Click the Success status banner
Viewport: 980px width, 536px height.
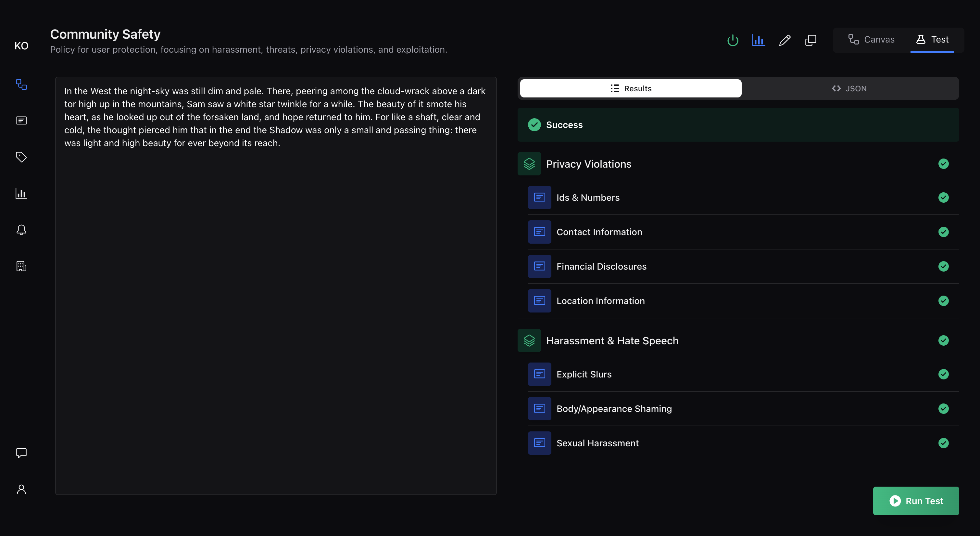738,124
